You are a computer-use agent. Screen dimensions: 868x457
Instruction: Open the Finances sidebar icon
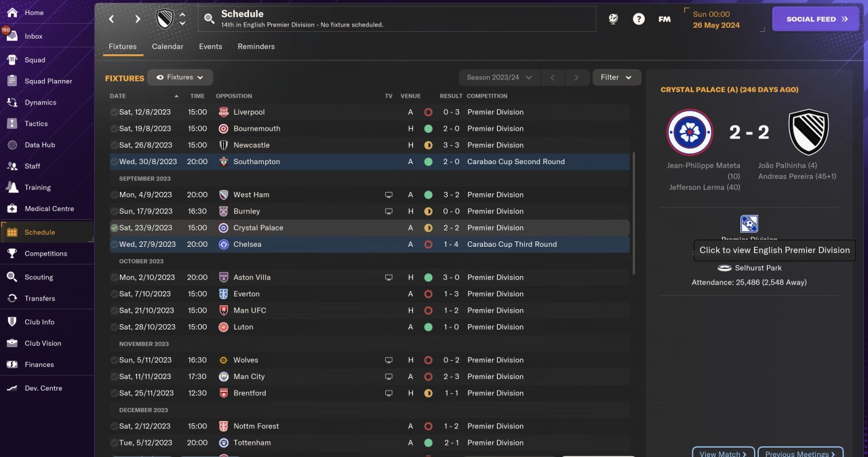12,365
